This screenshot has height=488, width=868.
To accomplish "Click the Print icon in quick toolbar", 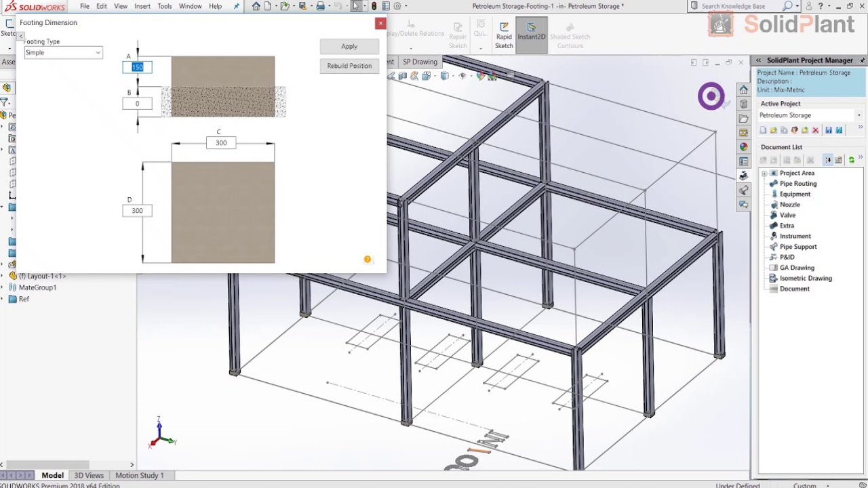I will click(321, 6).
